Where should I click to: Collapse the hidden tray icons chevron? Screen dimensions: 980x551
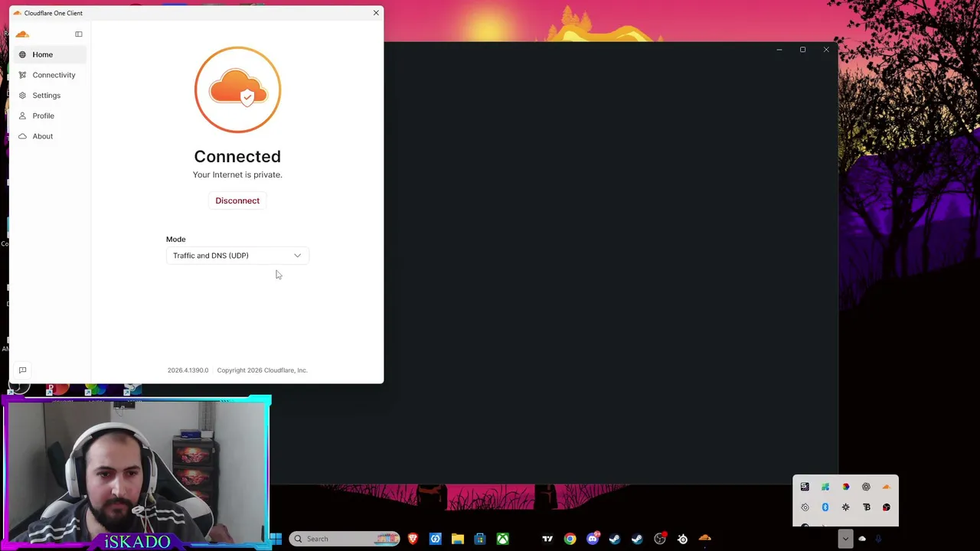(x=845, y=539)
